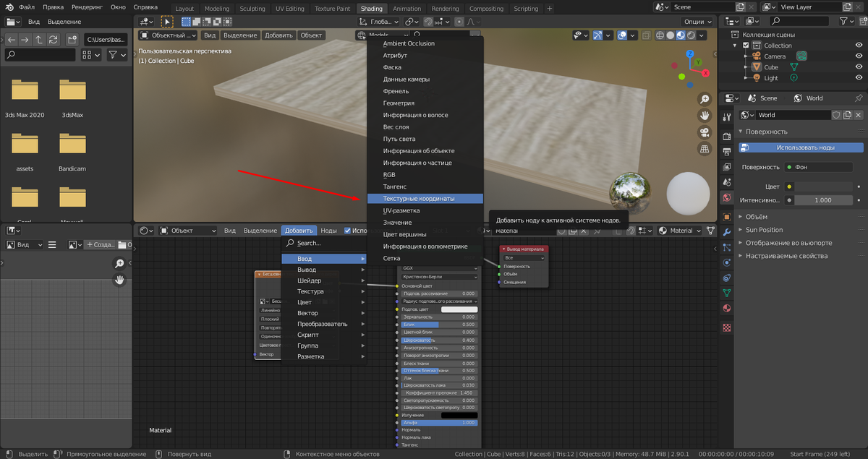Select solid viewport shading mode
The height and width of the screenshot is (459, 868).
click(x=671, y=35)
